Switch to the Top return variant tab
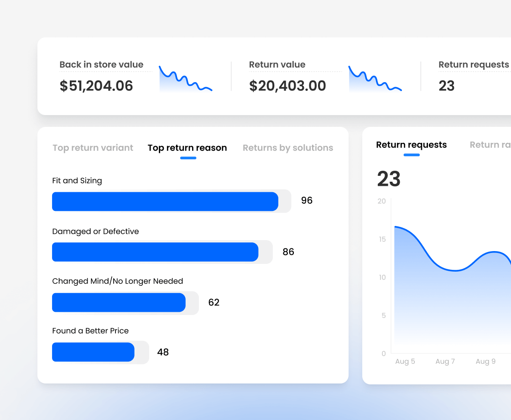Viewport: 511px width, 420px height. (x=93, y=147)
